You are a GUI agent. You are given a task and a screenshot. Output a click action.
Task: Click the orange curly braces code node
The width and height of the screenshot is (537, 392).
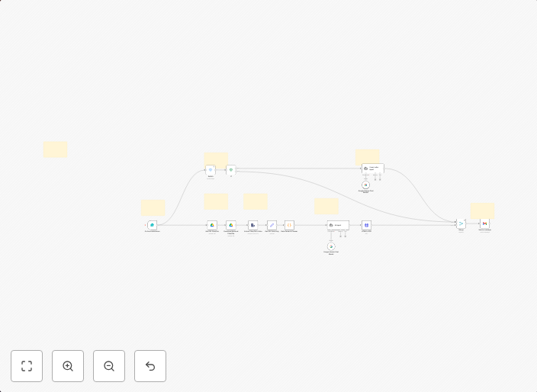[289, 225]
